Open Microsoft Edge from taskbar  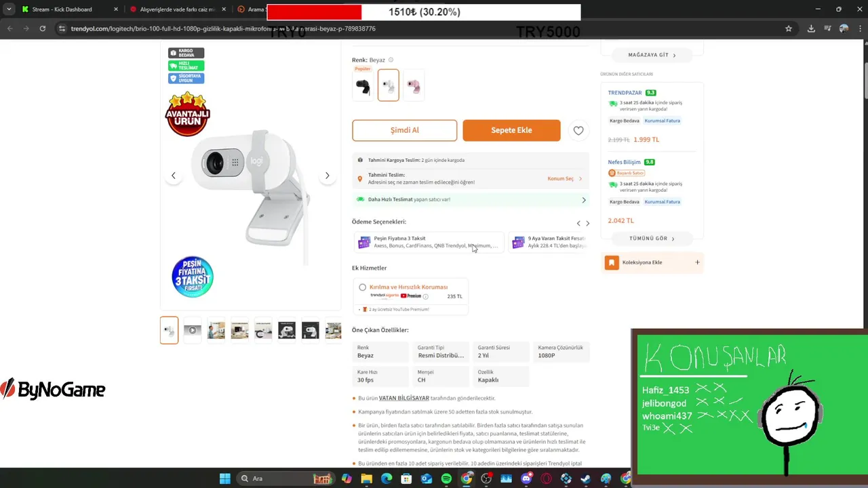[x=387, y=479]
